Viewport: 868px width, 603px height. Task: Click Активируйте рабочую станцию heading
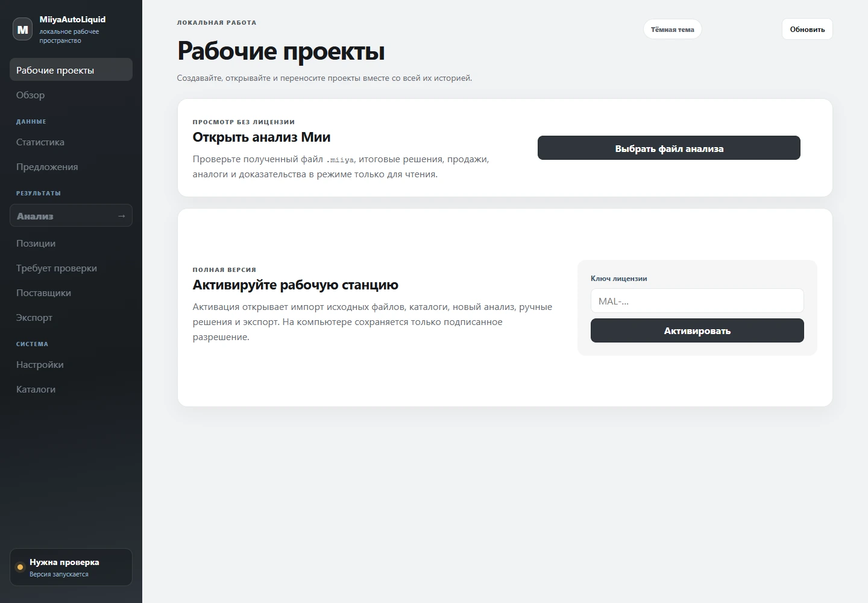tap(295, 285)
